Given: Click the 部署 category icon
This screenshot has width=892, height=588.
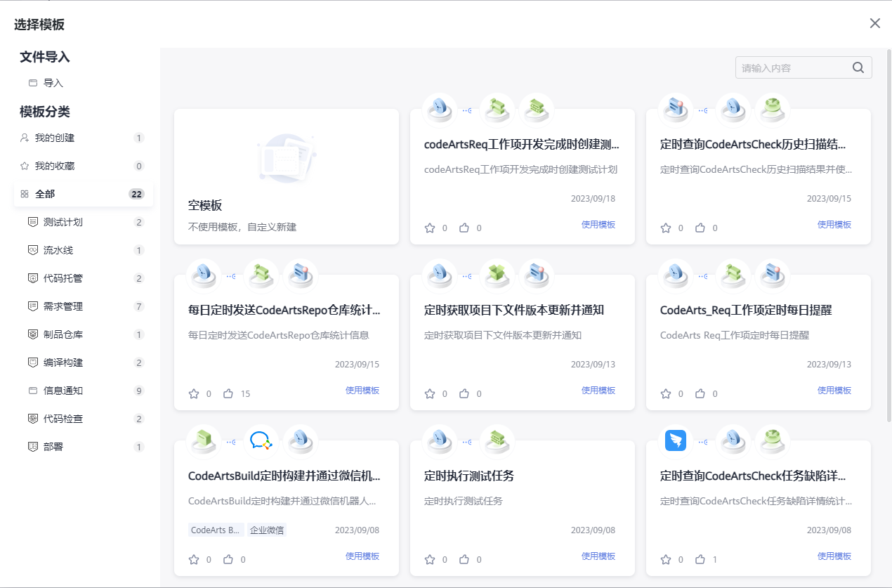Looking at the screenshot, I should pyautogui.click(x=32, y=447).
